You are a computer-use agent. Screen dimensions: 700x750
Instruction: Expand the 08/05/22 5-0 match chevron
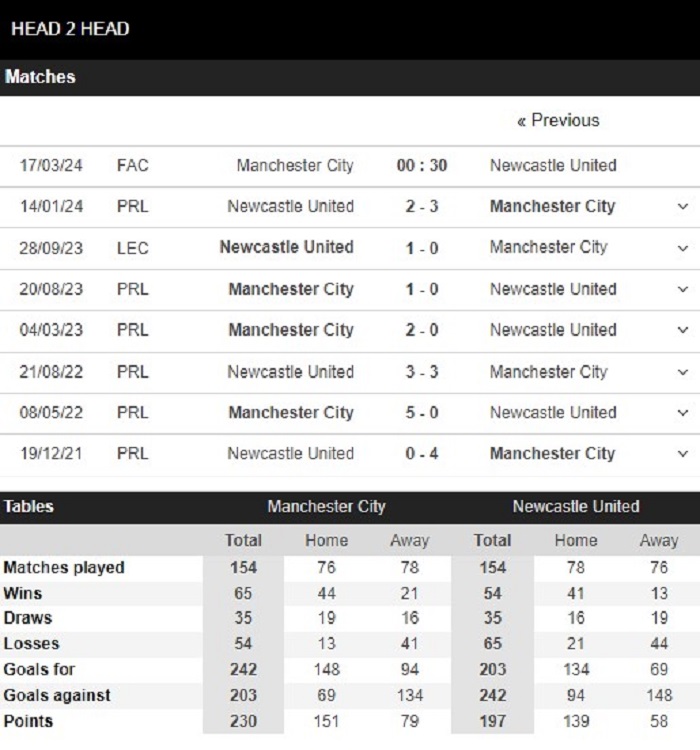pyautogui.click(x=683, y=413)
